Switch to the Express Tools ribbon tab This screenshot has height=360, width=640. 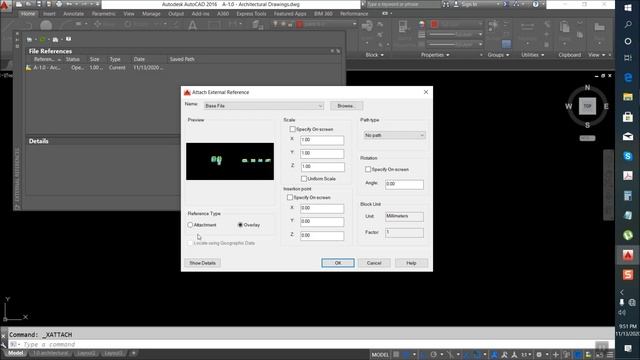[251, 13]
